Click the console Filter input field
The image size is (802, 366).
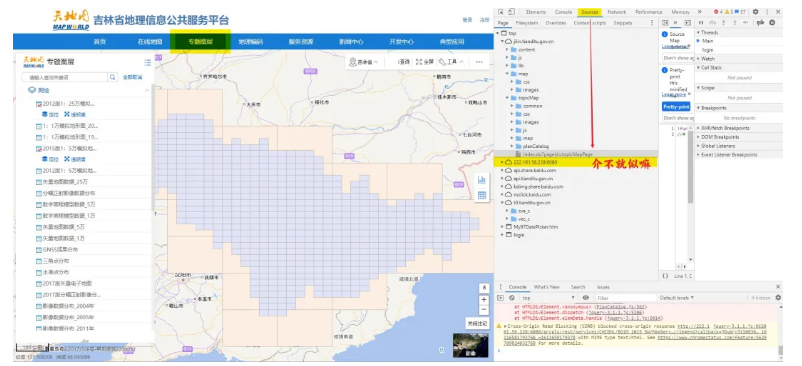(626, 298)
